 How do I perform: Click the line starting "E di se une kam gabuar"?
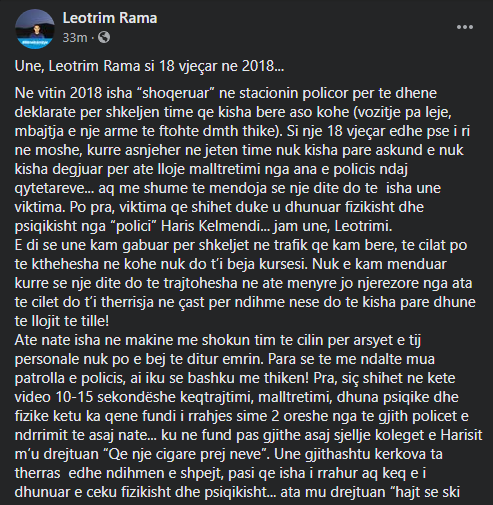[x=241, y=245]
